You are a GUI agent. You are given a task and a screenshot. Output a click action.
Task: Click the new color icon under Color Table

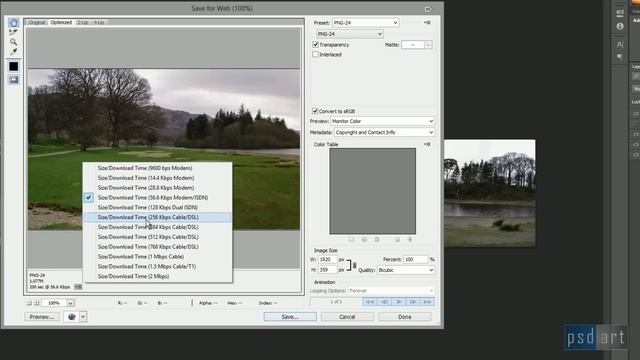[x=397, y=240]
